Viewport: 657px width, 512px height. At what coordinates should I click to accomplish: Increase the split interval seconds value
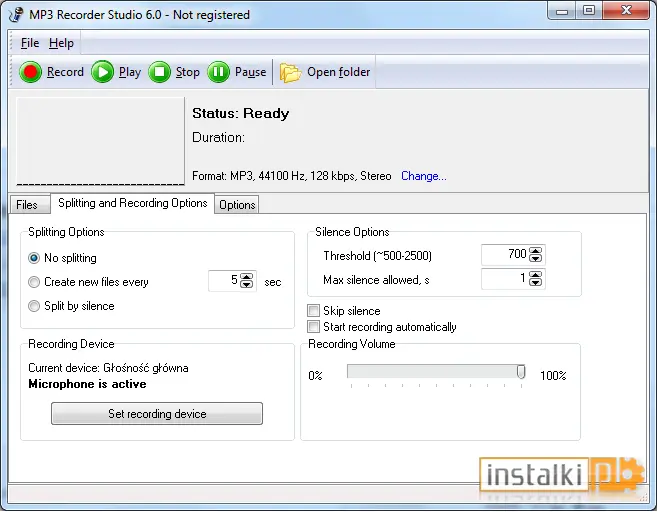click(246, 276)
